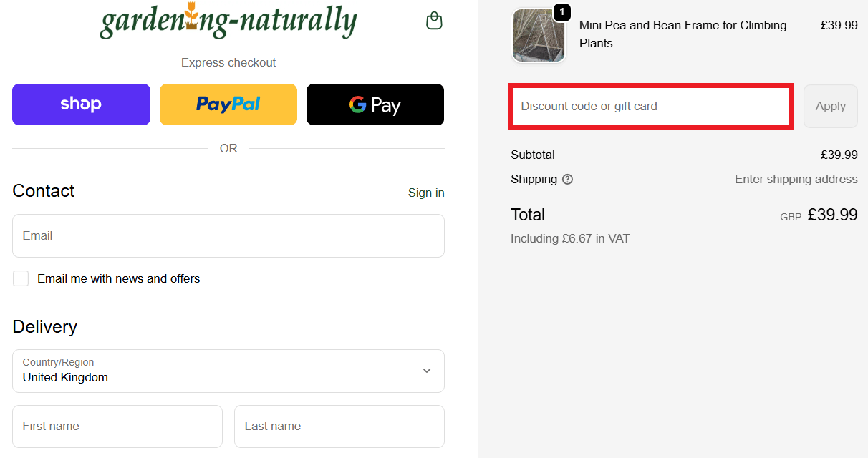
Task: Click the Email address field
Action: pos(228,235)
